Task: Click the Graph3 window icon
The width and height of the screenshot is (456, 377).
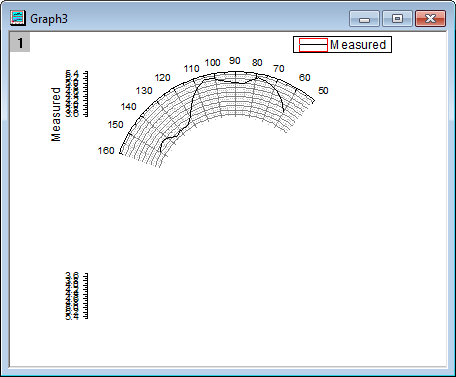Action: (18, 18)
